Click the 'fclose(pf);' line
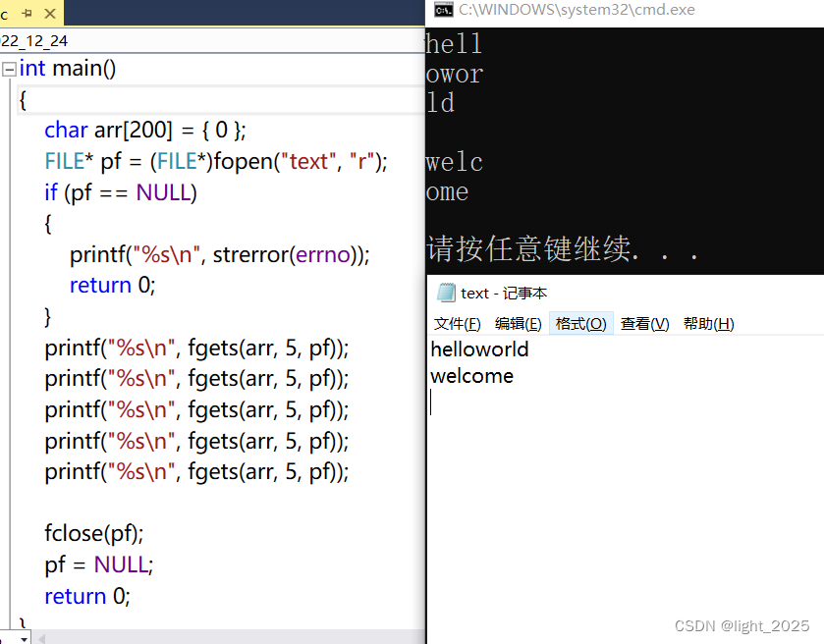Viewport: 824px width, 644px height. click(x=94, y=533)
